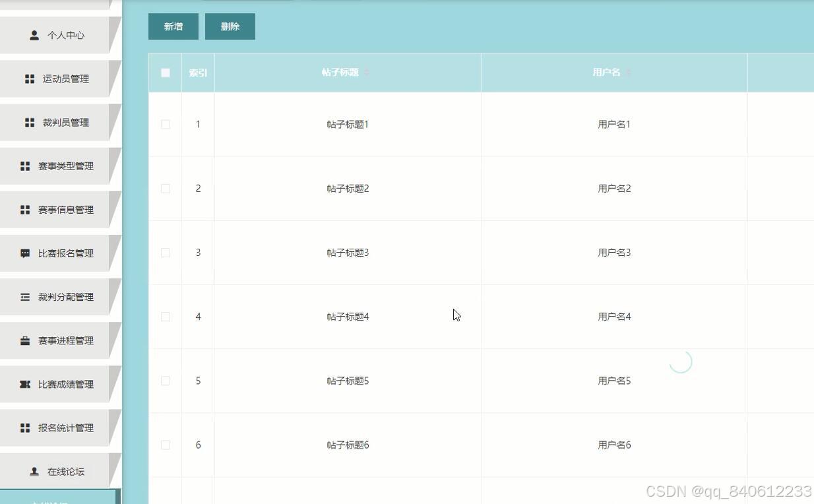Click the chat icon beside 比赛报名管理

coord(25,253)
